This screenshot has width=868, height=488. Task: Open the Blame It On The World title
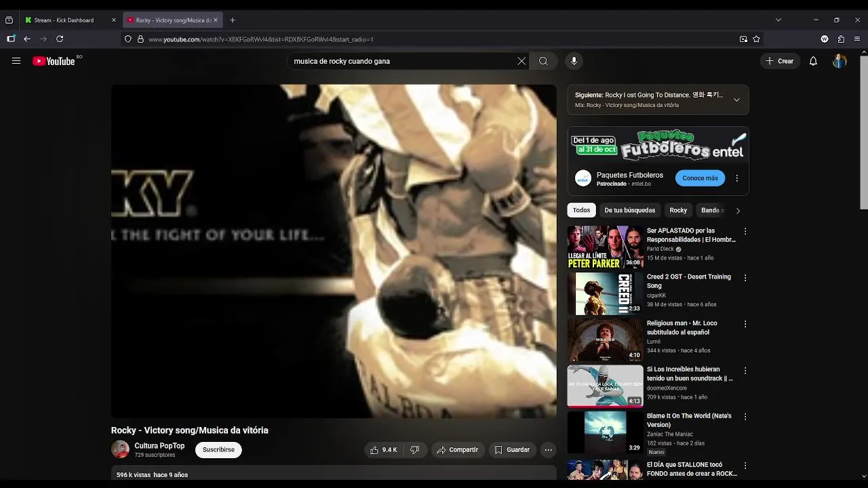coord(689,420)
